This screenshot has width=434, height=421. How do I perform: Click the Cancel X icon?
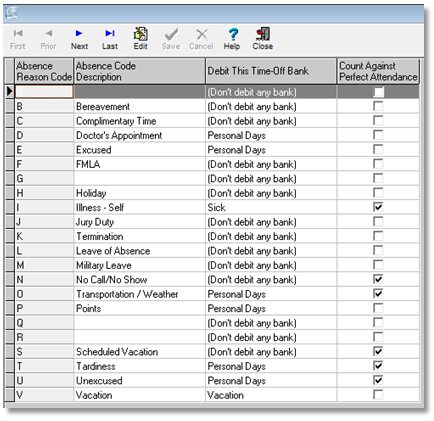click(x=202, y=34)
